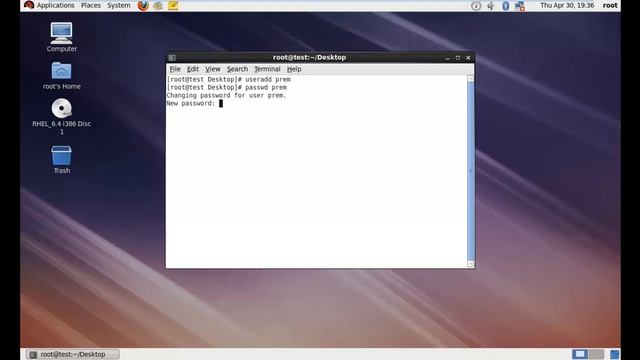Image resolution: width=640 pixels, height=360 pixels.
Task: Click the clock showing Thu Apr 30
Action: click(x=567, y=5)
